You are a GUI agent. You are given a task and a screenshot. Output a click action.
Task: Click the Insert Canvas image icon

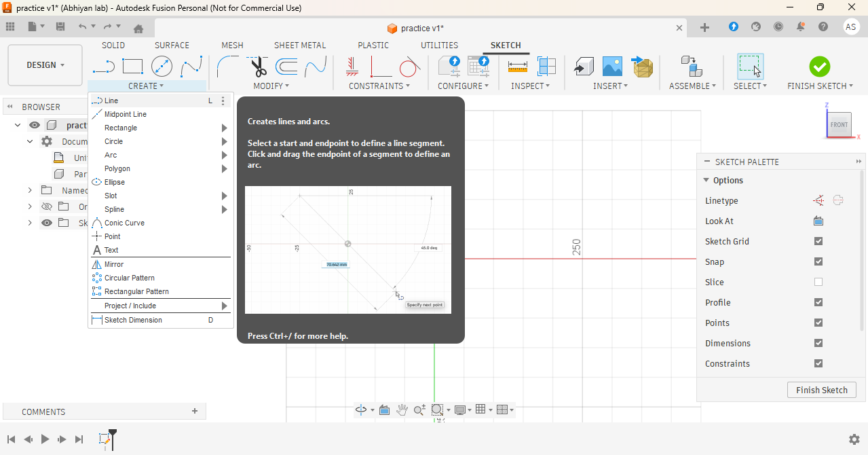[612, 67]
